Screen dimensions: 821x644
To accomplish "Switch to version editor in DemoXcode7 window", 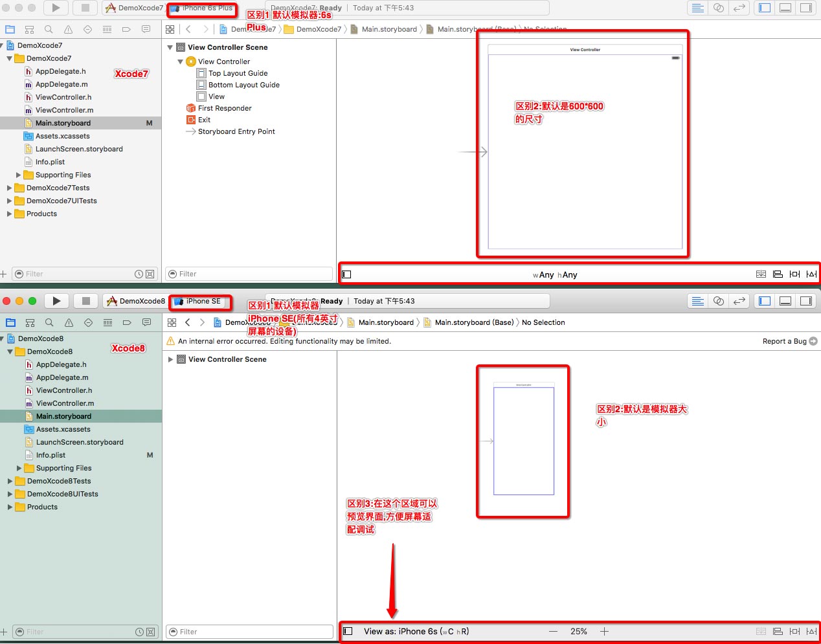I will [739, 8].
